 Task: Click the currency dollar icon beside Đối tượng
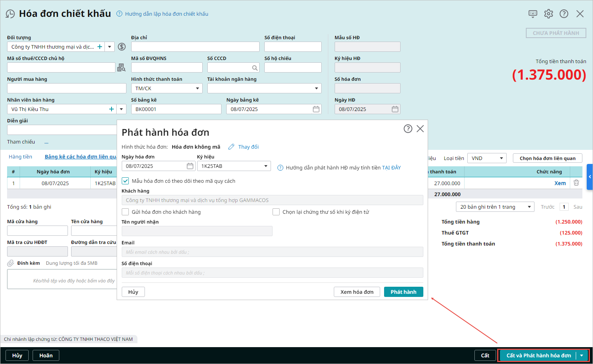[x=122, y=47]
